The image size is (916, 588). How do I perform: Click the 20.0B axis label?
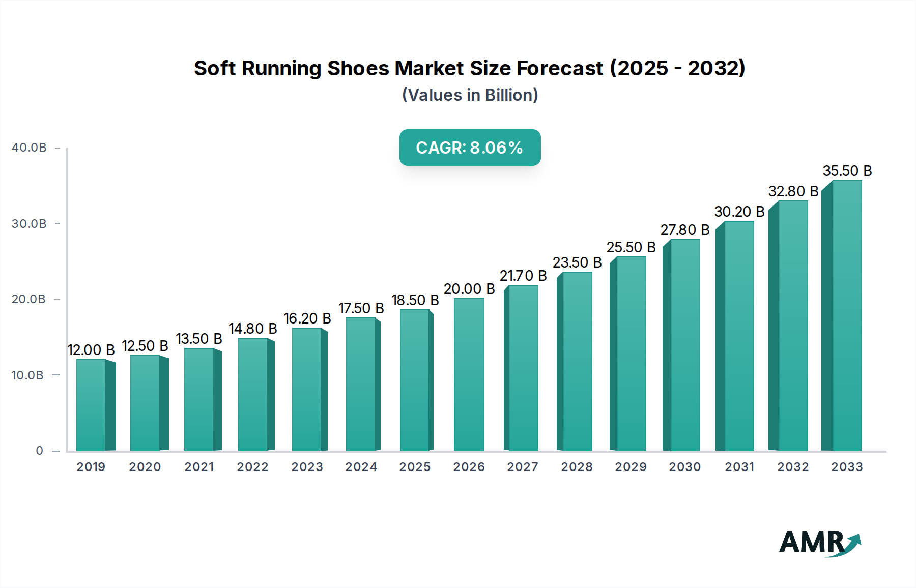pos(29,300)
